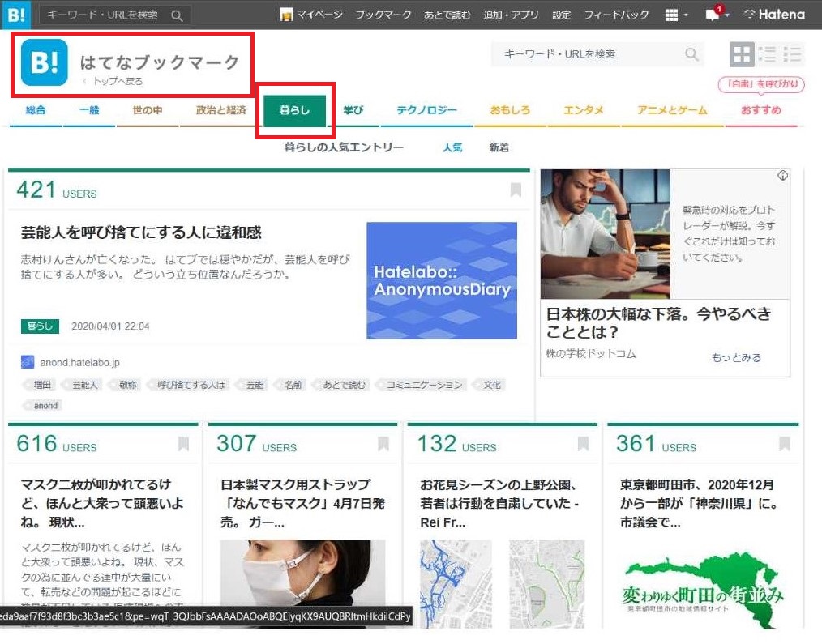Open あとで読む in top bar
Viewport: 822px width, 644px height.
[x=447, y=15]
